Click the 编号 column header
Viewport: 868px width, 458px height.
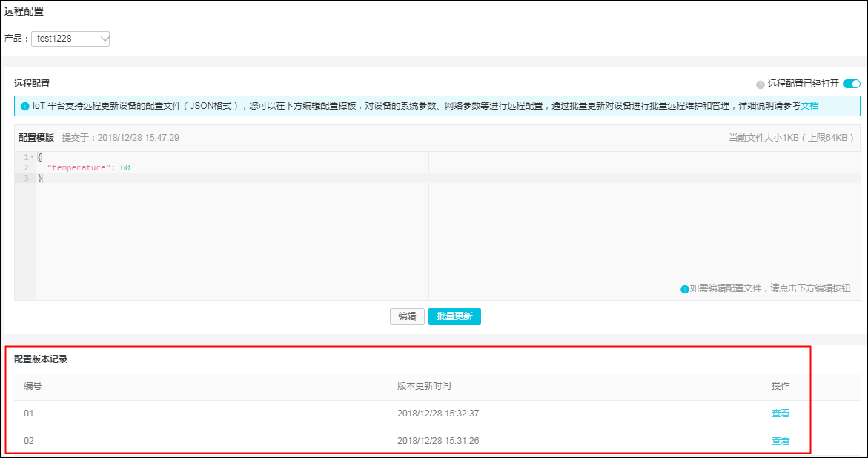click(x=33, y=386)
